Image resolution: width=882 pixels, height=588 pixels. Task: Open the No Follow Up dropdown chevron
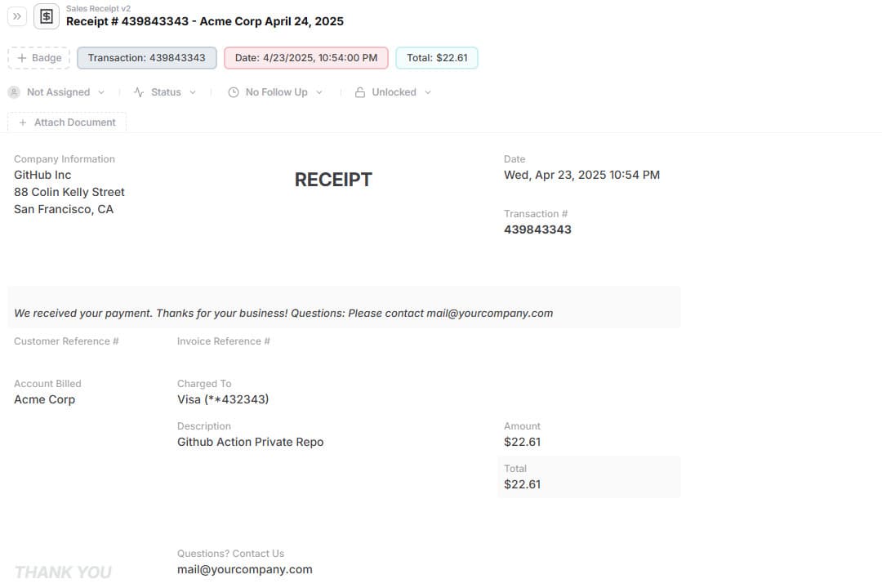click(x=319, y=92)
